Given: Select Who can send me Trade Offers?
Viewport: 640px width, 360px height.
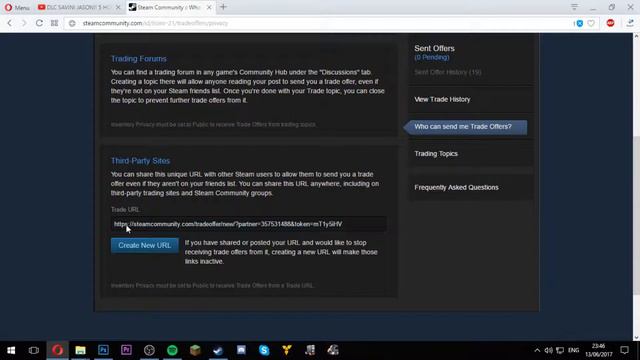Looking at the screenshot, I should pos(465,127).
